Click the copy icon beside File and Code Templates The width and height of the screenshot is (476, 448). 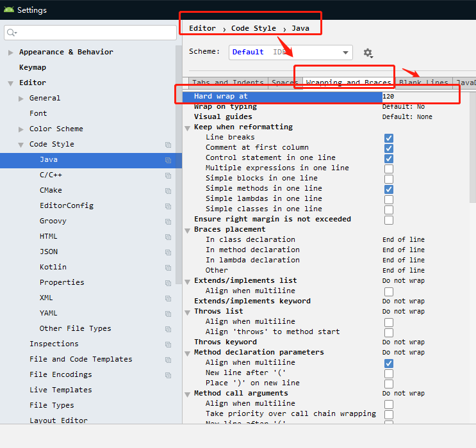tap(168, 360)
